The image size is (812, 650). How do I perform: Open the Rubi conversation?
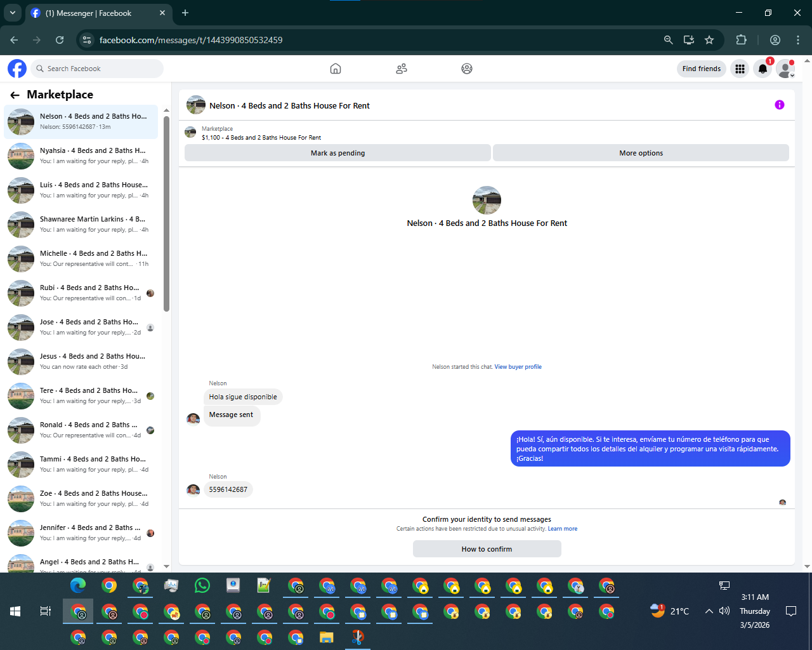pos(81,293)
